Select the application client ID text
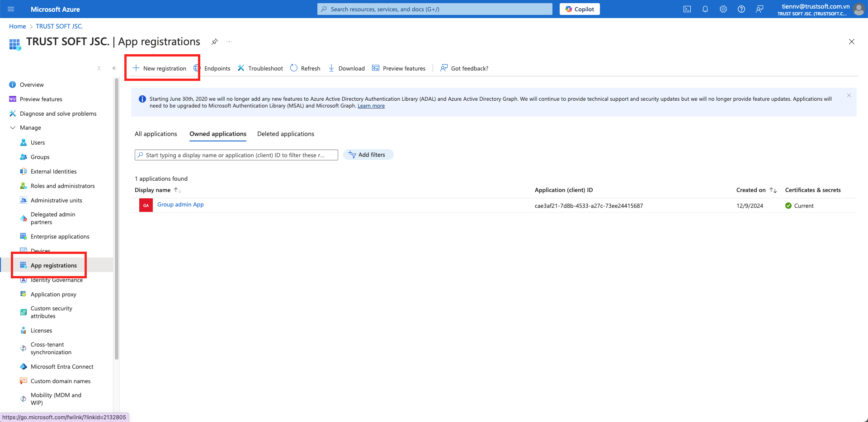This screenshot has width=868, height=422. click(589, 206)
